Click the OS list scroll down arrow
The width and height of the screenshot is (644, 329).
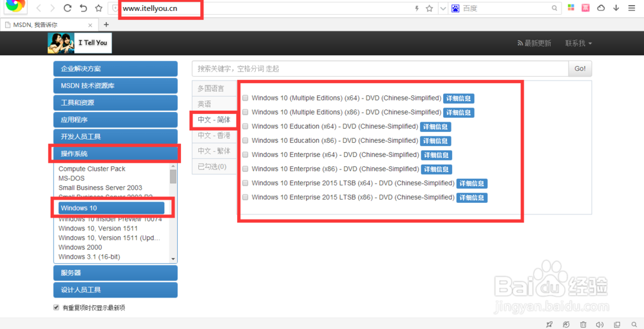[173, 259]
